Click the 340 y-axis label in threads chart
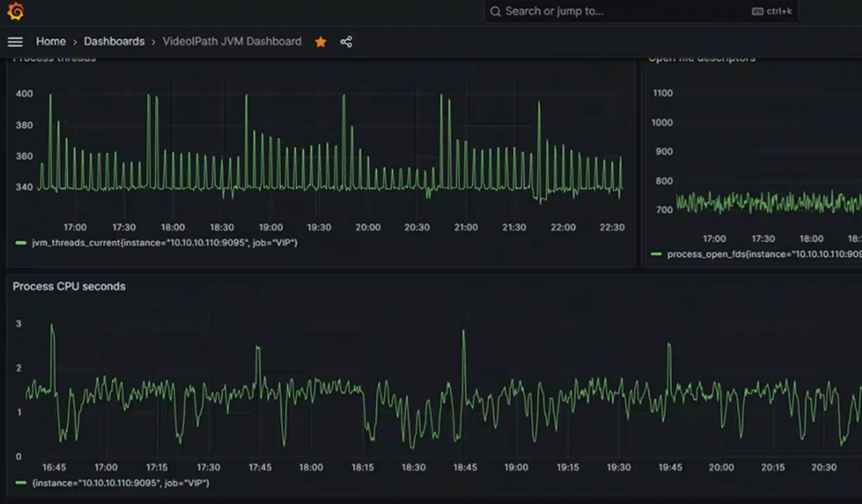Screen dimensions: 862x504 tap(24, 187)
